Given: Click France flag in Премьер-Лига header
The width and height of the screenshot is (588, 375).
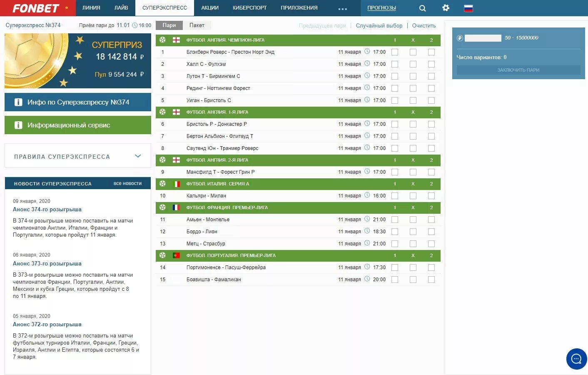Looking at the screenshot, I should pos(176,207).
